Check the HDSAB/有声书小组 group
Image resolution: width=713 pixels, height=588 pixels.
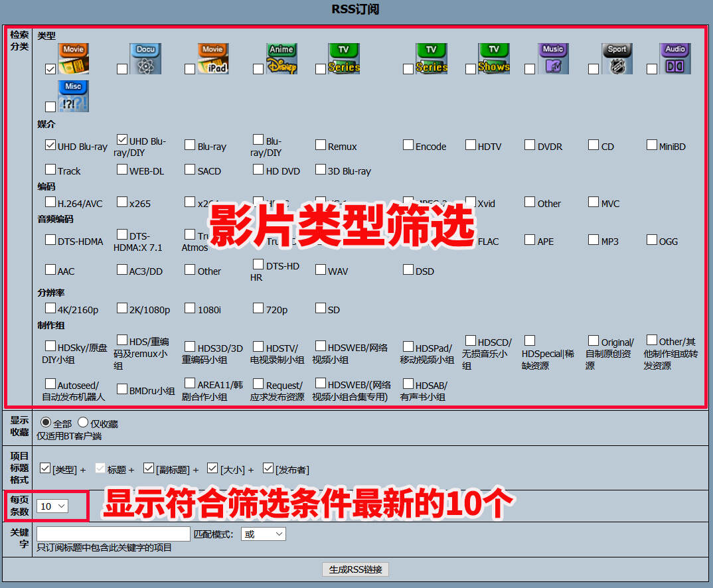408,384
